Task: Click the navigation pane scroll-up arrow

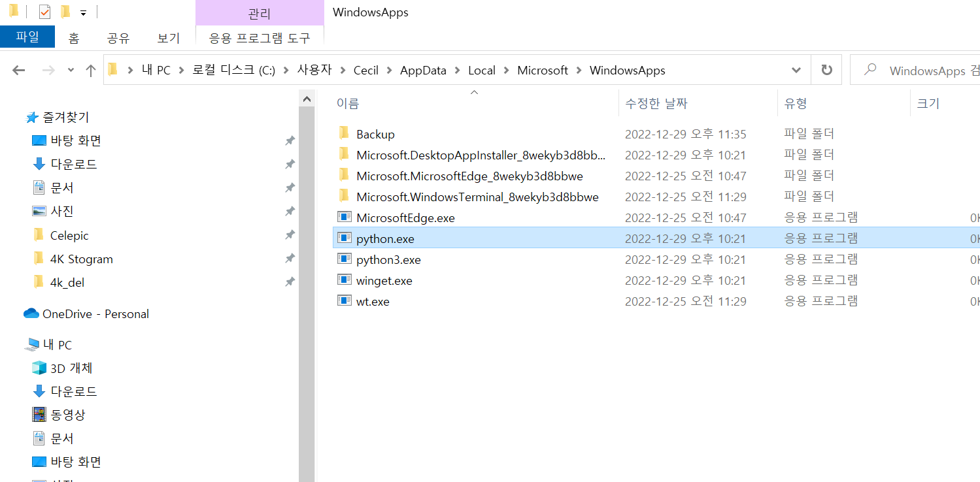Action: click(x=307, y=99)
